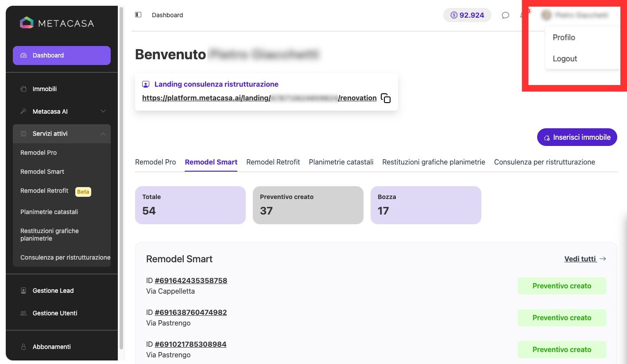The image size is (627, 364).
Task: Select Profilo from the user menu
Action: pos(564,38)
